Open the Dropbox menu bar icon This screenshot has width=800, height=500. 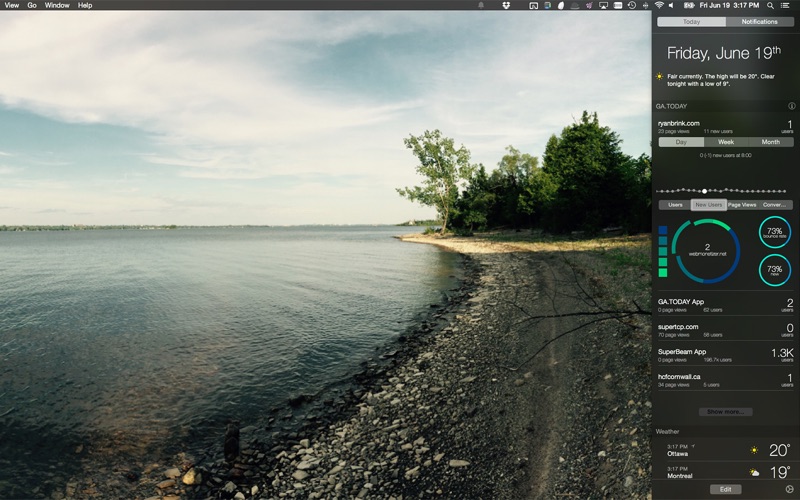(x=506, y=5)
